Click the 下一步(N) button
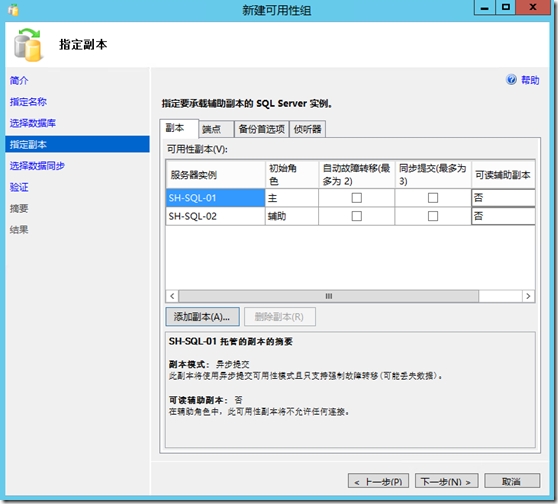The image size is (558, 504). (x=446, y=481)
